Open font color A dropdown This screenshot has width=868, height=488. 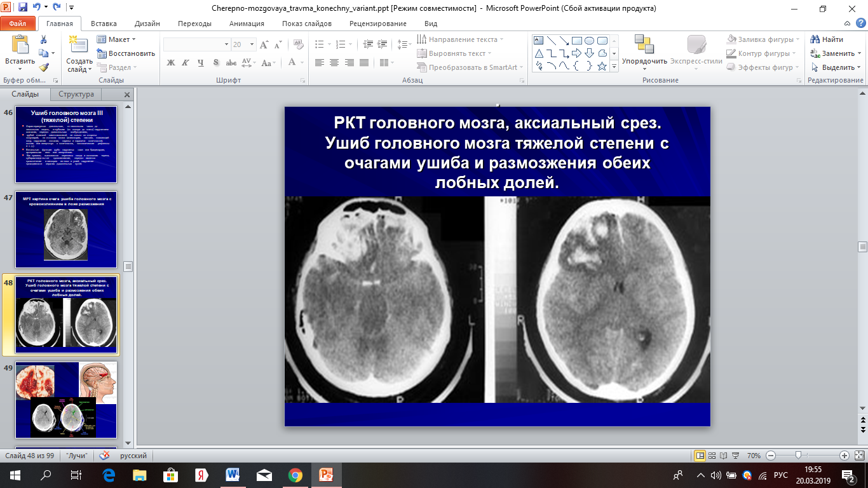point(302,62)
